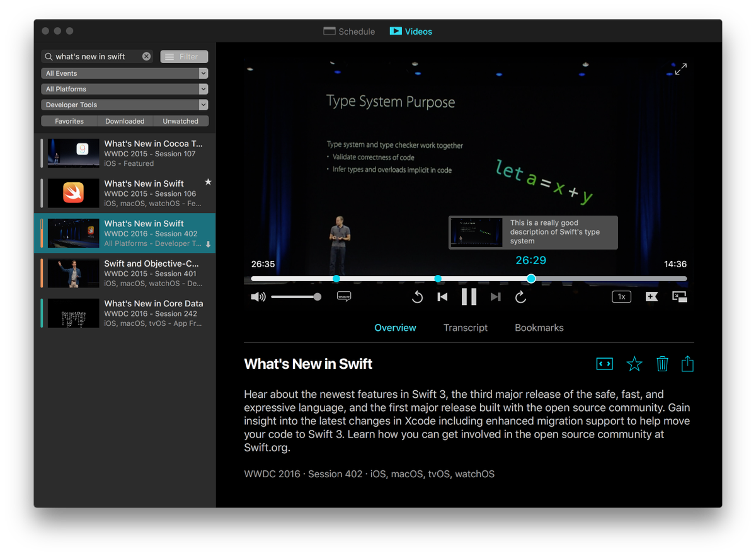Click the elapsed time 26:35 label
Image resolution: width=756 pixels, height=556 pixels.
pyautogui.click(x=263, y=264)
